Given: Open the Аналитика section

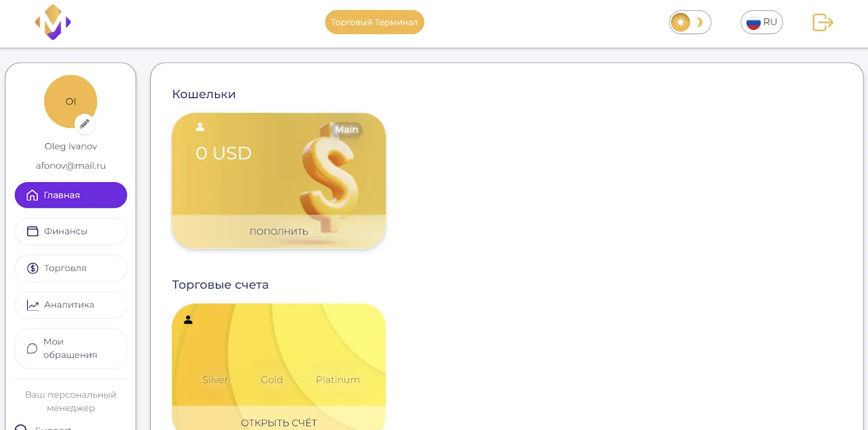Looking at the screenshot, I should [71, 305].
